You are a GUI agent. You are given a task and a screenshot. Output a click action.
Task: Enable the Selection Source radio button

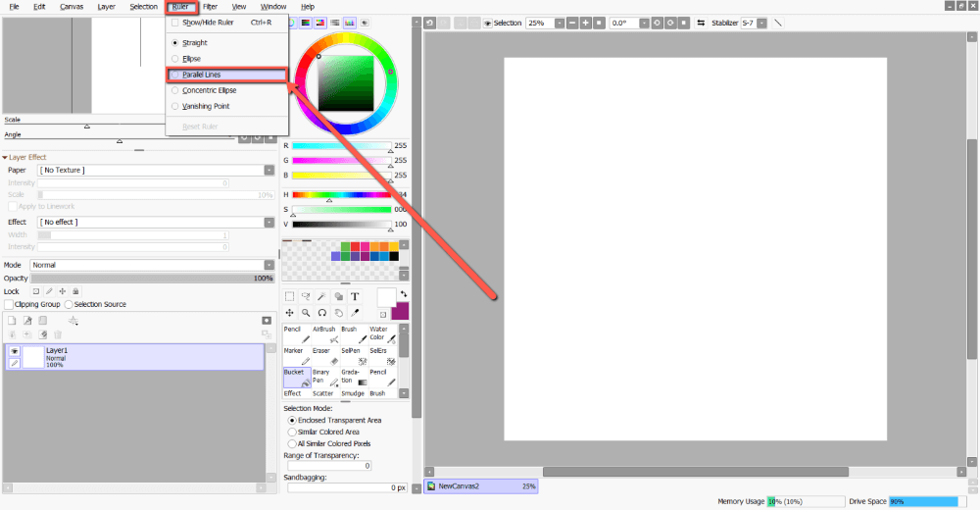[69, 304]
